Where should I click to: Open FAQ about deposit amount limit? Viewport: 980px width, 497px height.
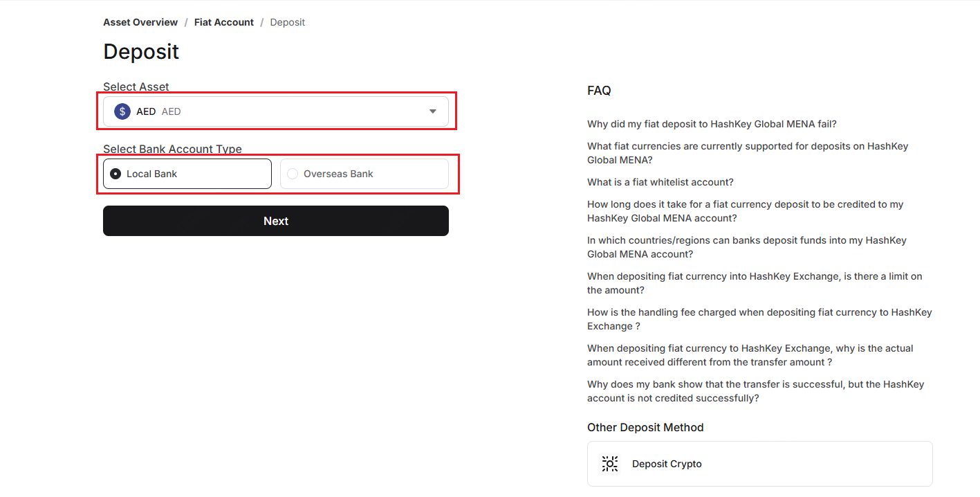(754, 283)
